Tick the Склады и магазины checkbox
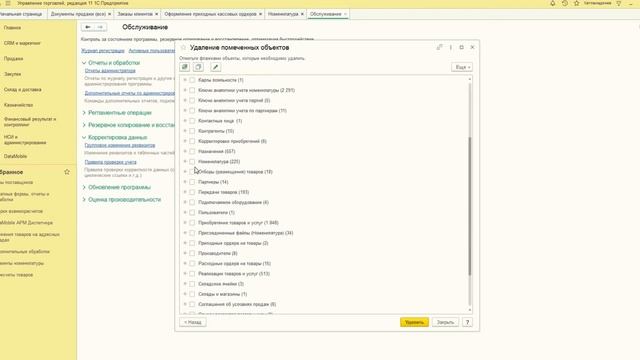This screenshot has width=640, height=360. tap(192, 294)
